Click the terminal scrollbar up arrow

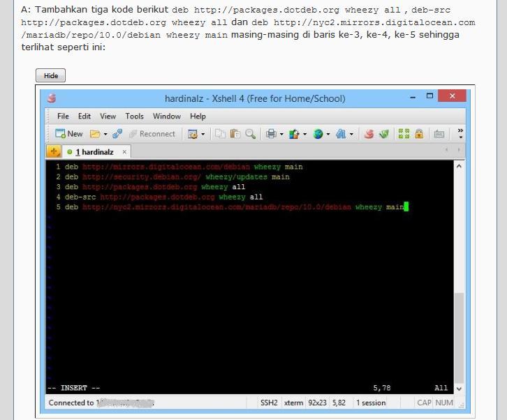pyautogui.click(x=459, y=166)
